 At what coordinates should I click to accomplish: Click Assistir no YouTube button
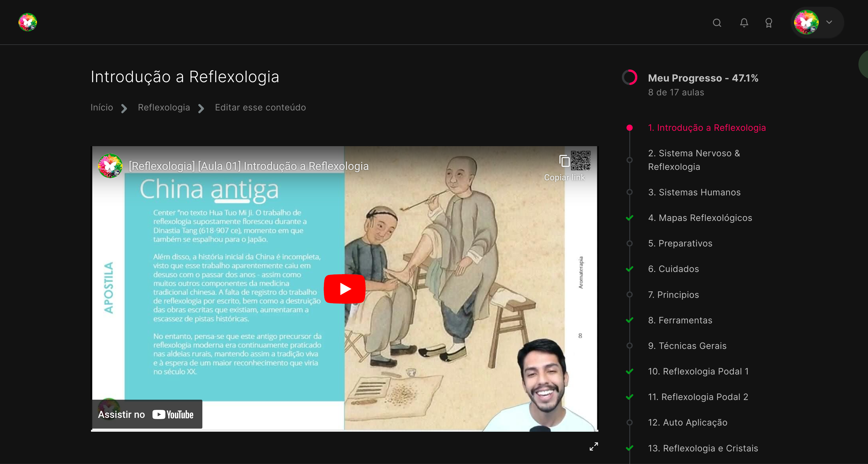pyautogui.click(x=147, y=414)
